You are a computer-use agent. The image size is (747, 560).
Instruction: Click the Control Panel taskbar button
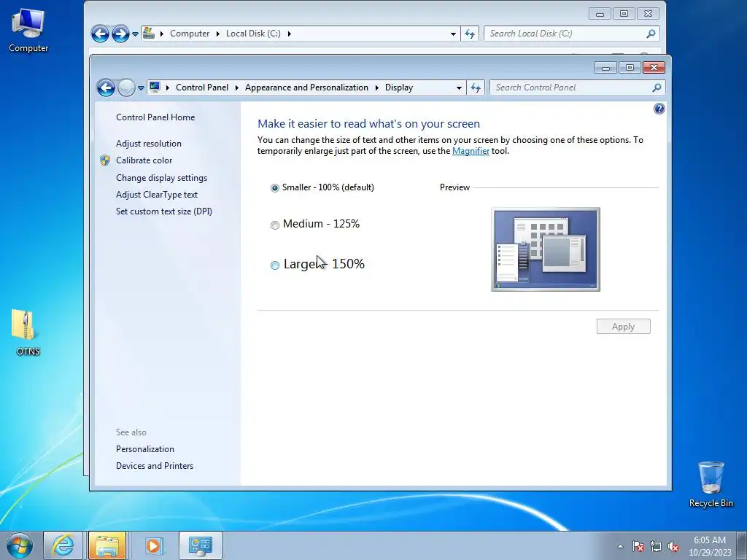click(200, 545)
